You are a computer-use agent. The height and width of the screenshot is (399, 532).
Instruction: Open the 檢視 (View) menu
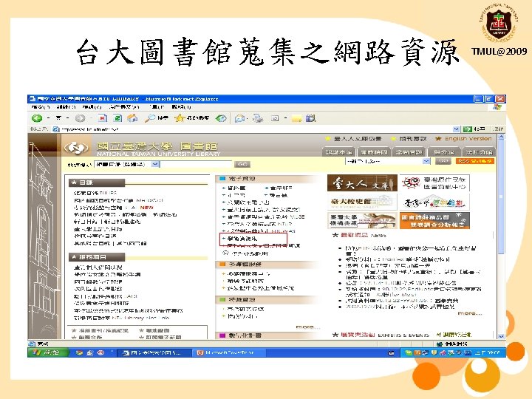[x=92, y=107]
